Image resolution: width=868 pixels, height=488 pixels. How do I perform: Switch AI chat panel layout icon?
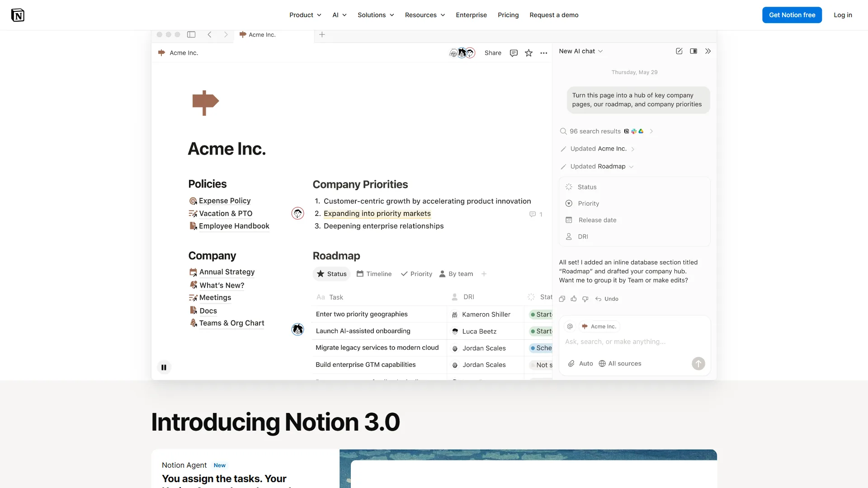click(x=693, y=51)
